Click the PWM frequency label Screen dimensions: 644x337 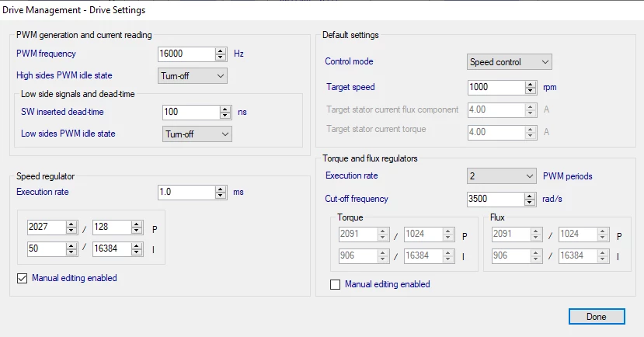pyautogui.click(x=46, y=54)
